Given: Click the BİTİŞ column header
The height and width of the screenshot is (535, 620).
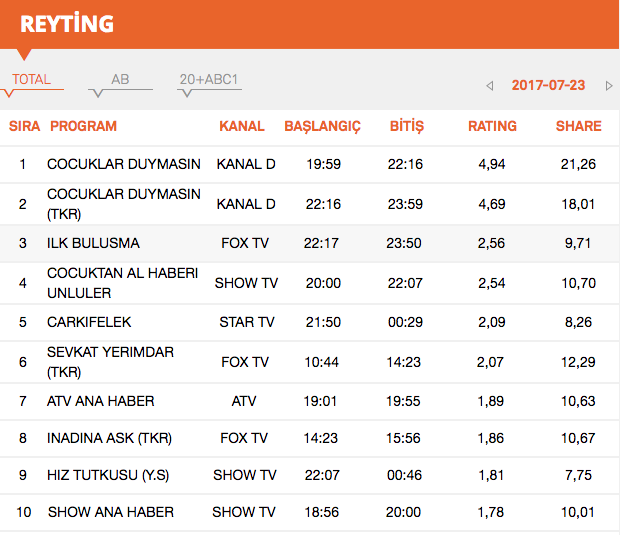Looking at the screenshot, I should tap(407, 126).
